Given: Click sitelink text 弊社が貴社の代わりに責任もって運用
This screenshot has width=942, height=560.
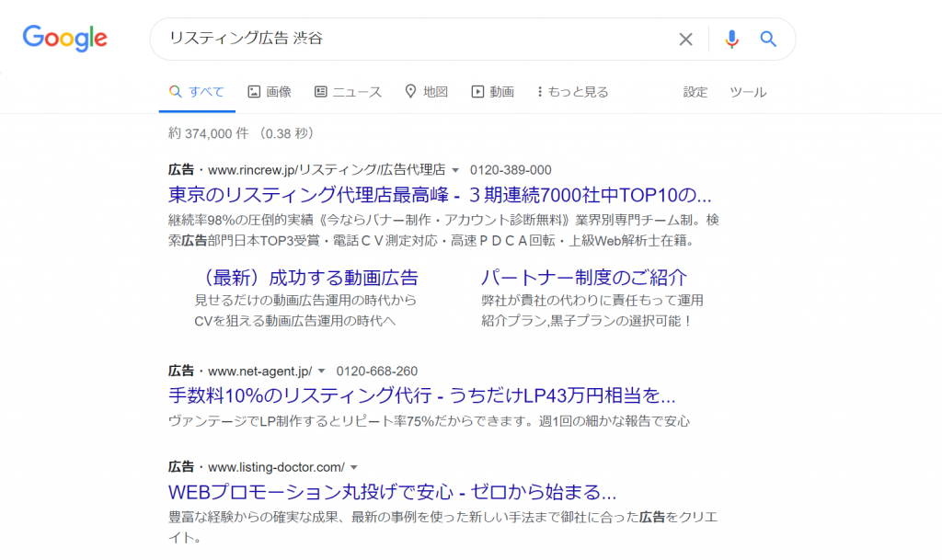Looking at the screenshot, I should click(x=592, y=300).
